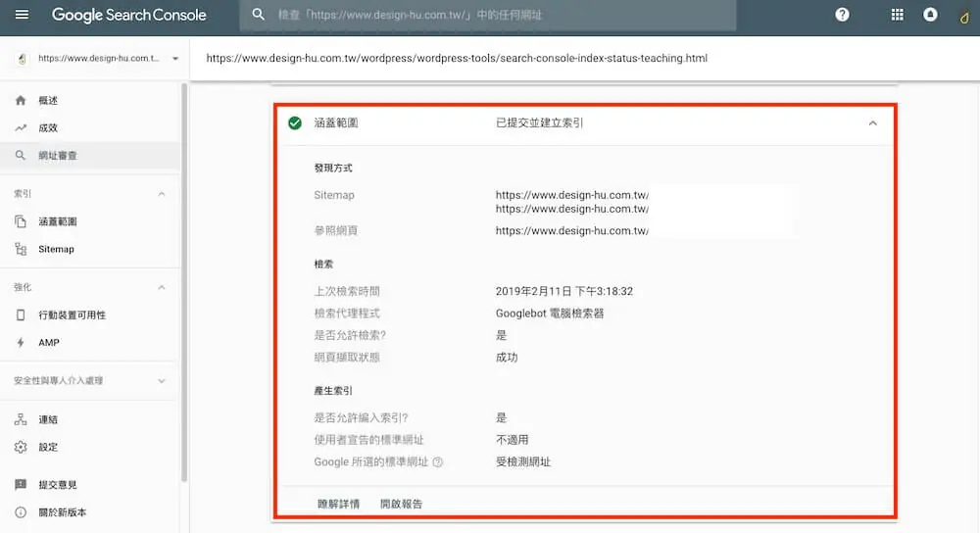Collapse the 索引 sidebar section
Image resolution: width=980 pixels, height=533 pixels.
click(x=162, y=194)
